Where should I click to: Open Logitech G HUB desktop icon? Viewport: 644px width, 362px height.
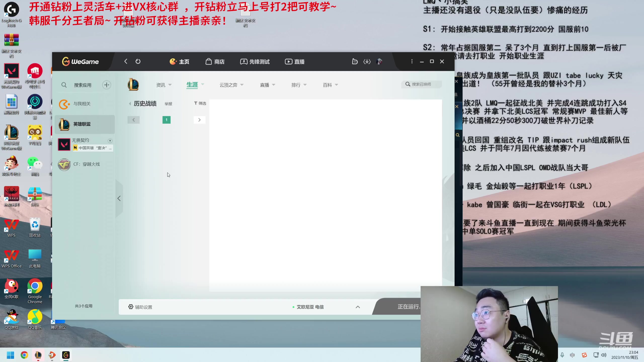click(x=11, y=15)
